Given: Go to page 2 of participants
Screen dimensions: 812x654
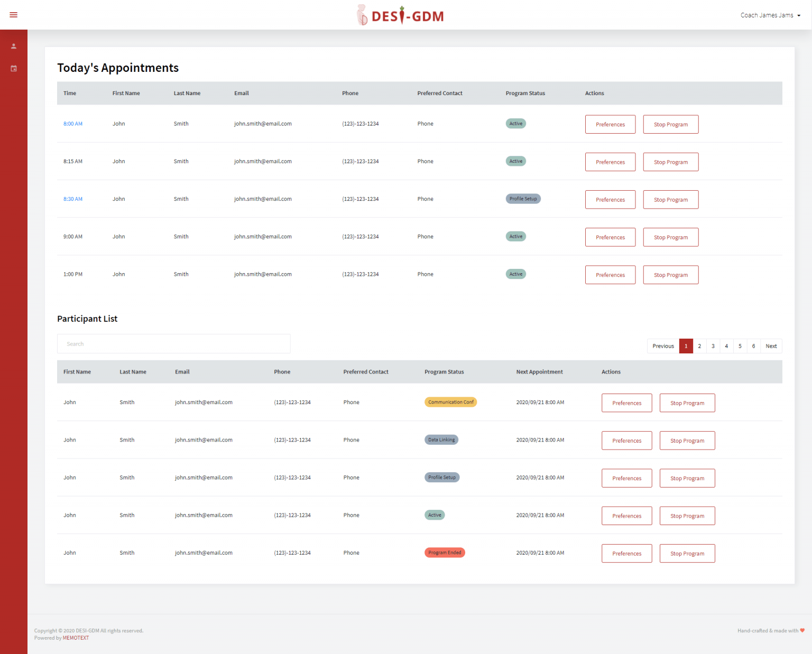Looking at the screenshot, I should pos(699,346).
